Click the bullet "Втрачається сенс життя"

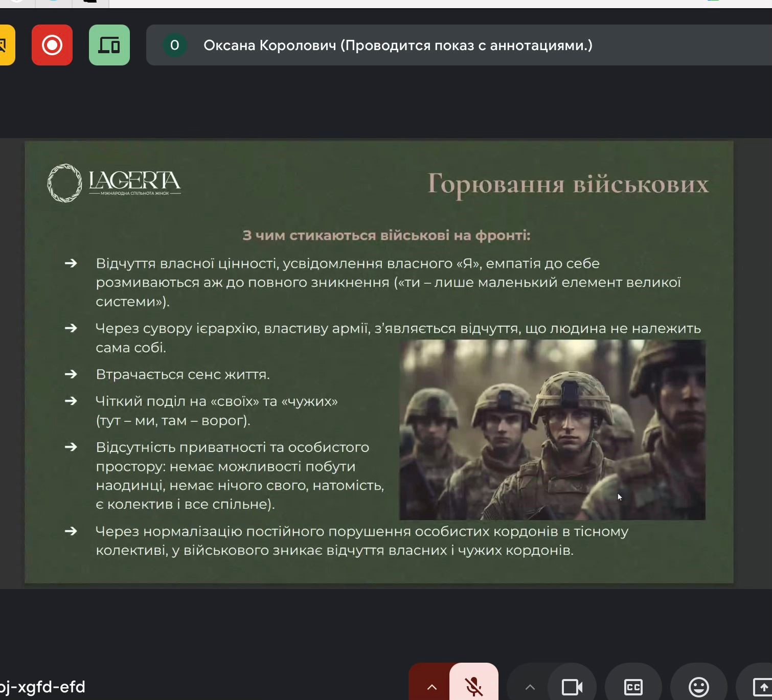[183, 374]
